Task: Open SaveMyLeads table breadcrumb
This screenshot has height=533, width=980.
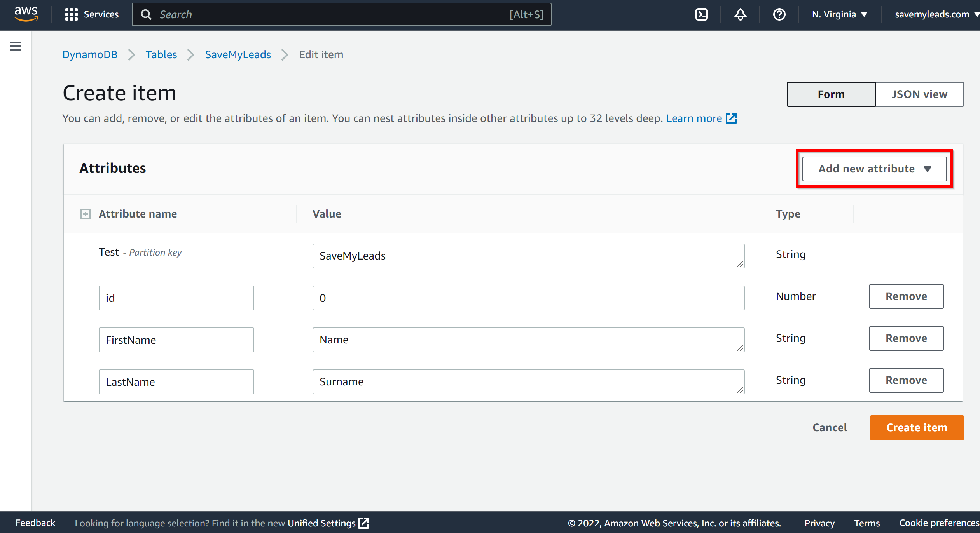Action: click(x=238, y=54)
